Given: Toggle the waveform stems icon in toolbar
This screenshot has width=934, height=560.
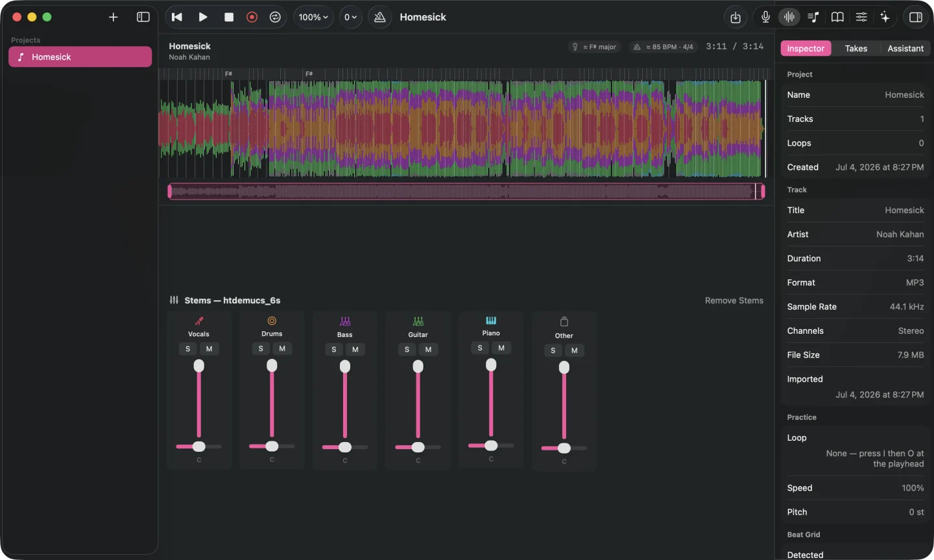Looking at the screenshot, I should coord(789,17).
